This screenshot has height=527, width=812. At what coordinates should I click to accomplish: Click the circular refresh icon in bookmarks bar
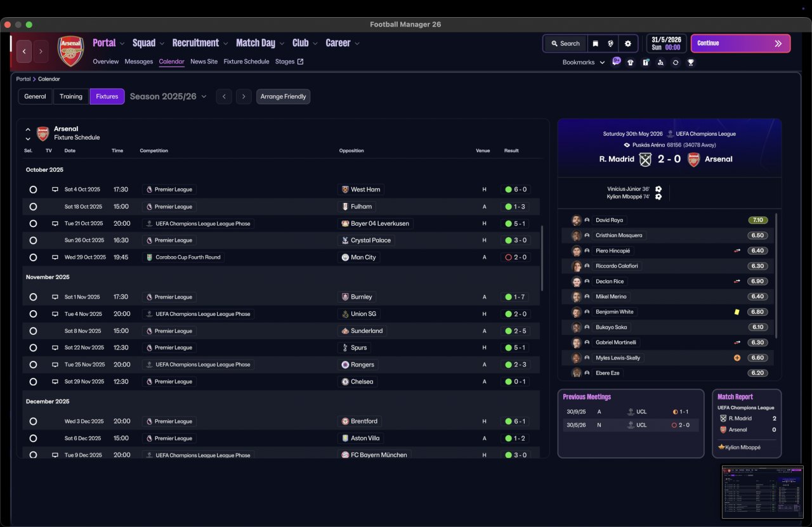676,62
